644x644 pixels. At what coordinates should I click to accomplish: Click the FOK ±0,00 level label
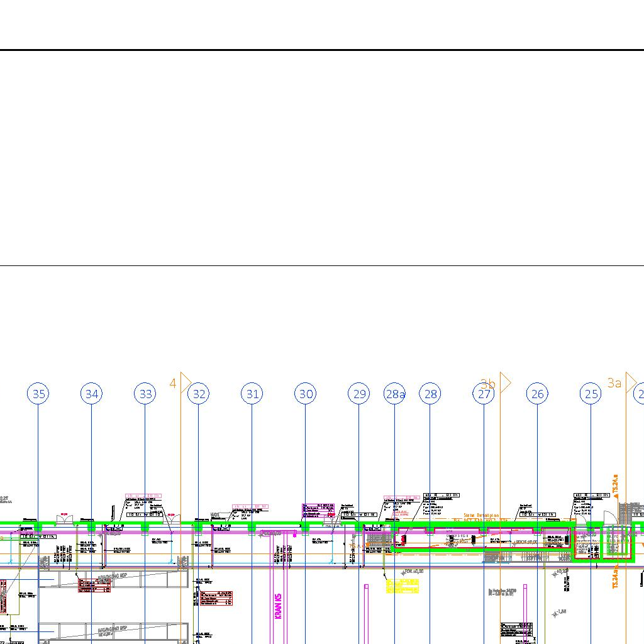pyautogui.click(x=413, y=572)
